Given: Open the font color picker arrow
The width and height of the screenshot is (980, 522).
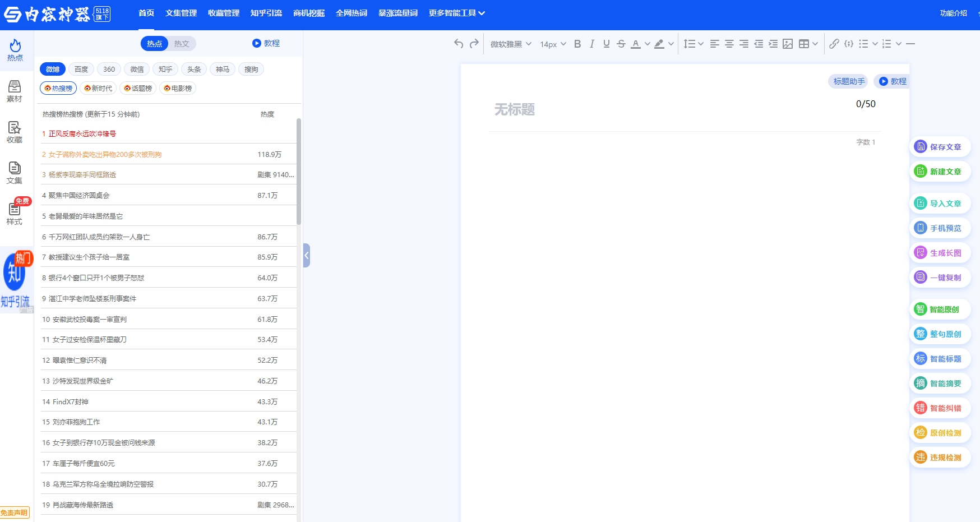Looking at the screenshot, I should (648, 44).
